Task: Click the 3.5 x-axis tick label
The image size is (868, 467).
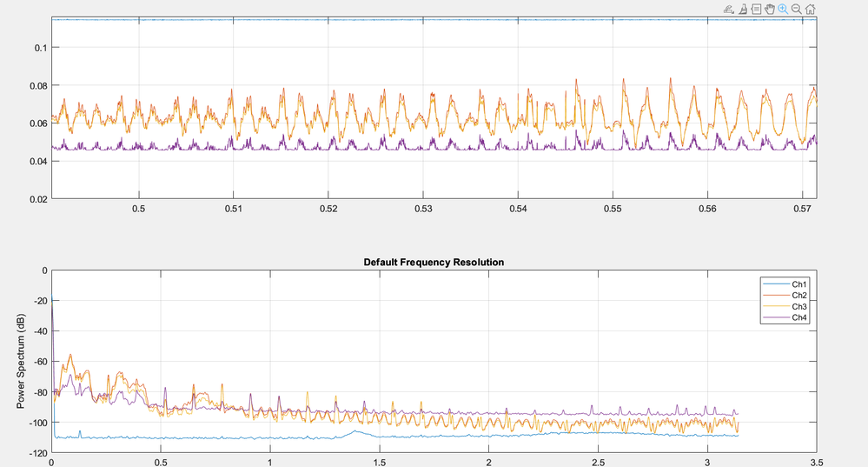Action: coord(817,463)
